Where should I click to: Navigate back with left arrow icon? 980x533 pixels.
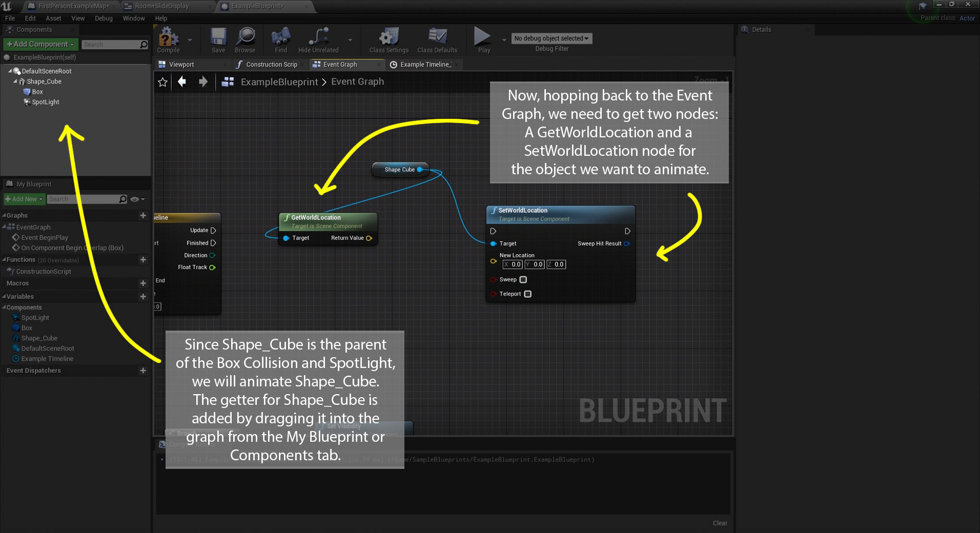[x=182, y=81]
